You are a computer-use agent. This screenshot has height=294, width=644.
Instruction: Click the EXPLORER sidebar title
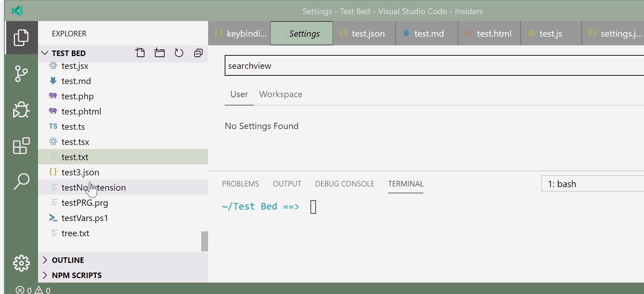(x=69, y=34)
